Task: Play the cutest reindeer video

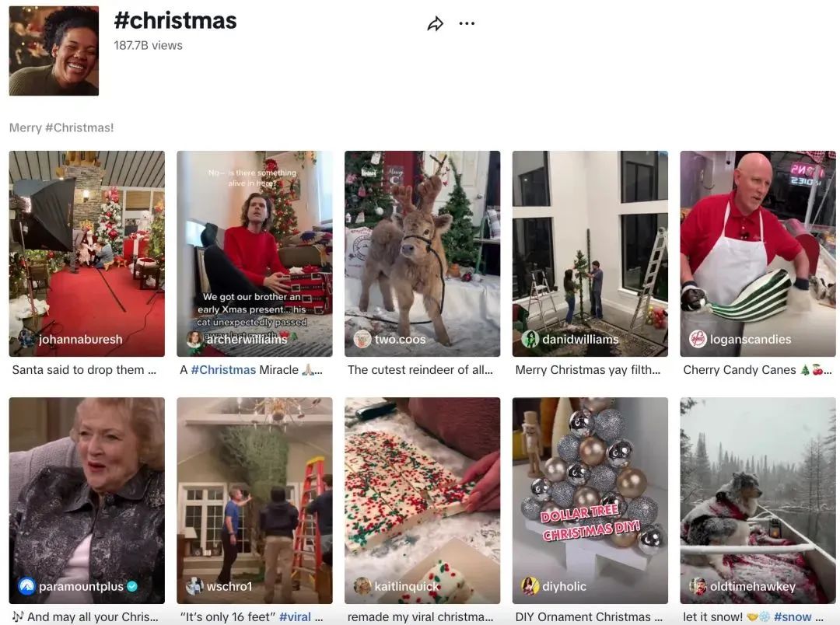Action: point(422,241)
